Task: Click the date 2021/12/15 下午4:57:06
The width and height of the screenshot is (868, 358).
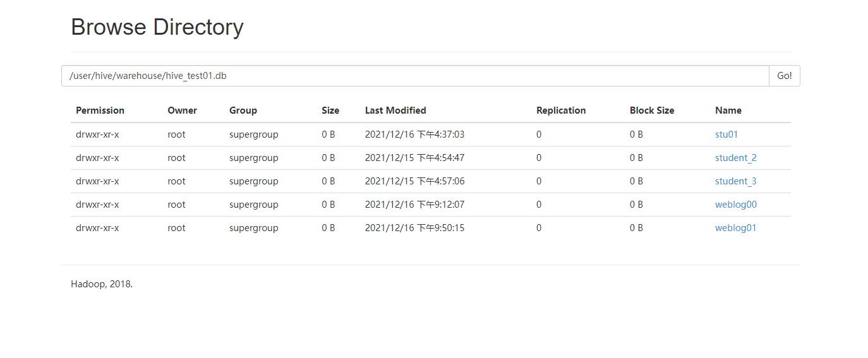Action: pyautogui.click(x=414, y=181)
